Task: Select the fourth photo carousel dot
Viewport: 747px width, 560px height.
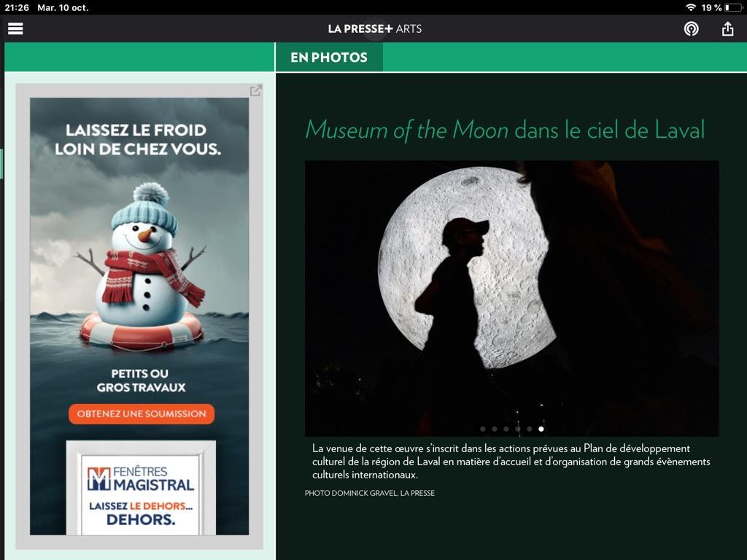Action: (x=518, y=429)
